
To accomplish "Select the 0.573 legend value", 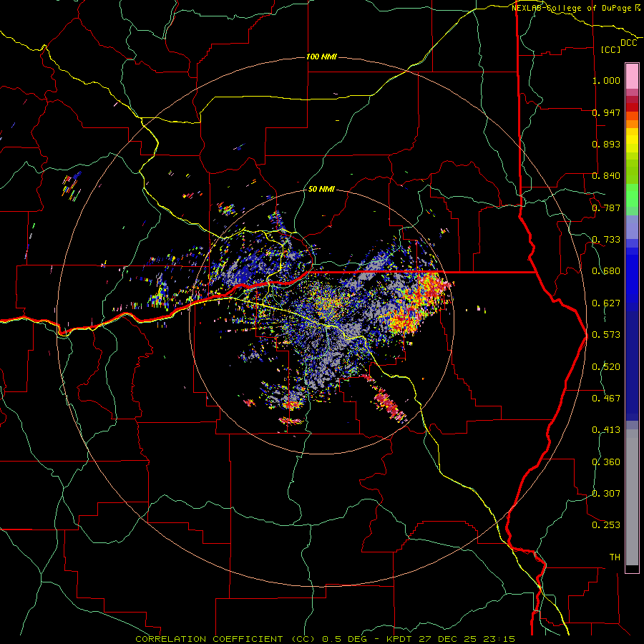I will (606, 335).
